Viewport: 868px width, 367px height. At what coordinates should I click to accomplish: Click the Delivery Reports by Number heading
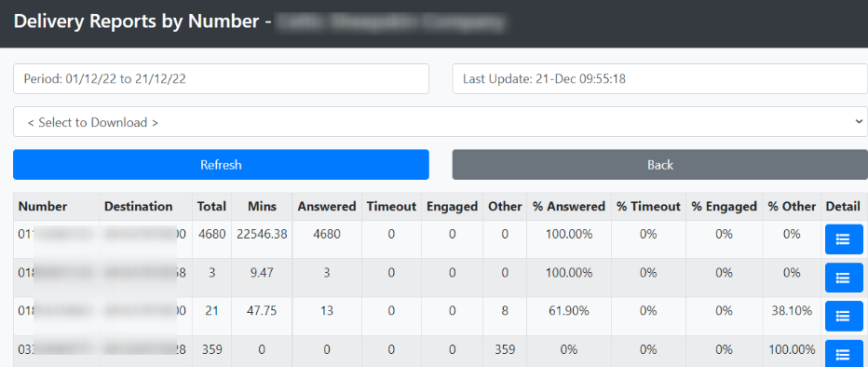pos(136,21)
